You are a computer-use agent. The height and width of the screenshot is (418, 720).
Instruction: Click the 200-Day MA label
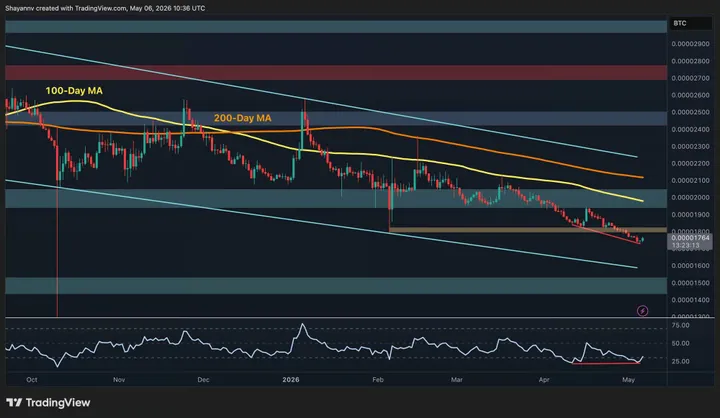point(242,118)
